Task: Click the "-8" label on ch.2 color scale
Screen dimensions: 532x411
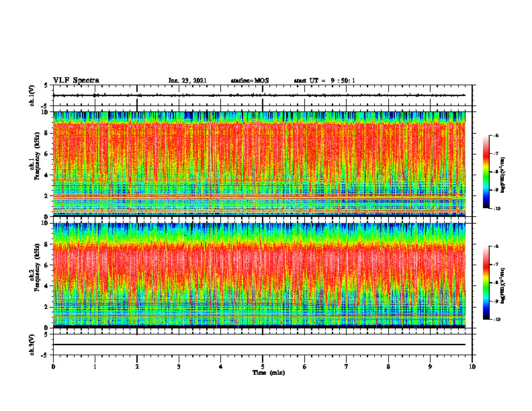Action: click(496, 283)
